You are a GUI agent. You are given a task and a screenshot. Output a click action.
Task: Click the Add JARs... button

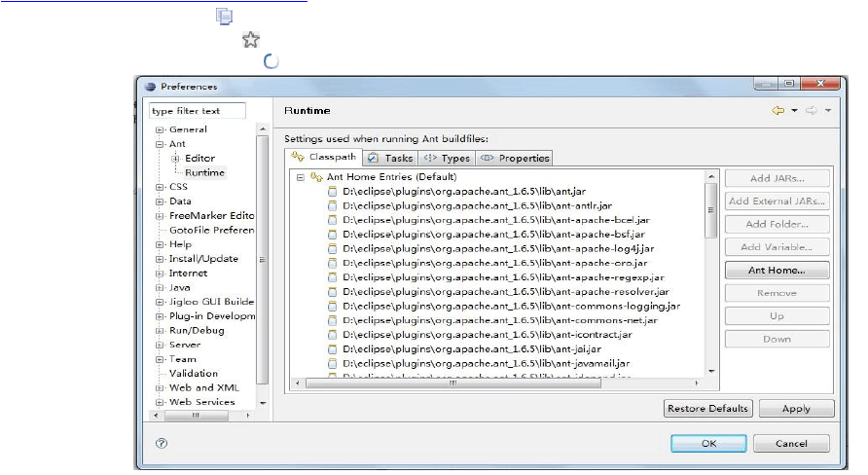[x=777, y=178]
